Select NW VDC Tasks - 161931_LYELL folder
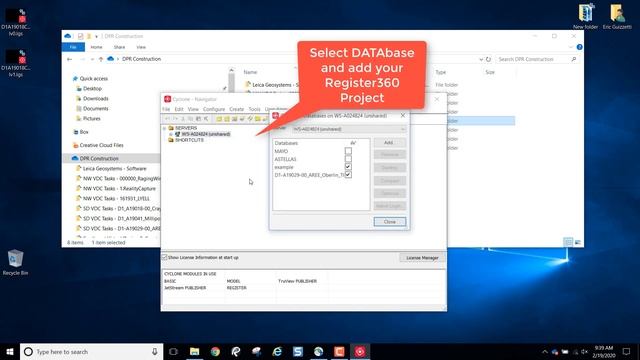640x360 pixels. 116,198
